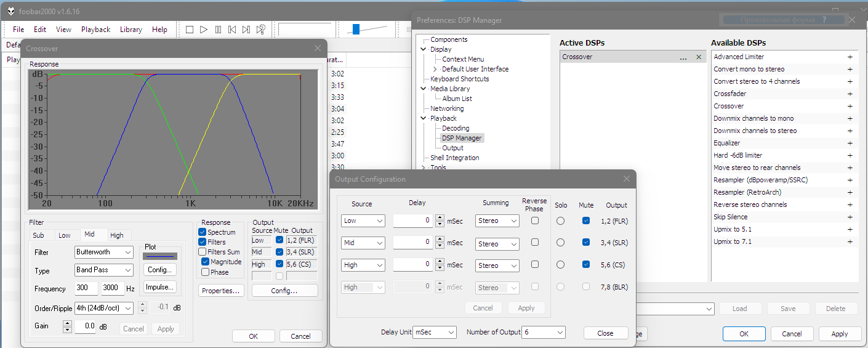
Task: Click the Pause playback icon
Action: (218, 30)
